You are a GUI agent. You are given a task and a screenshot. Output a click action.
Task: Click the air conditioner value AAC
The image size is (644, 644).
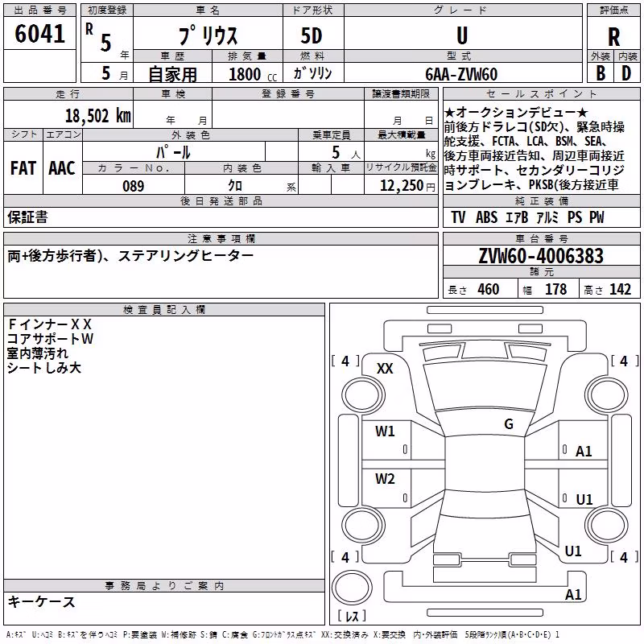click(x=62, y=168)
